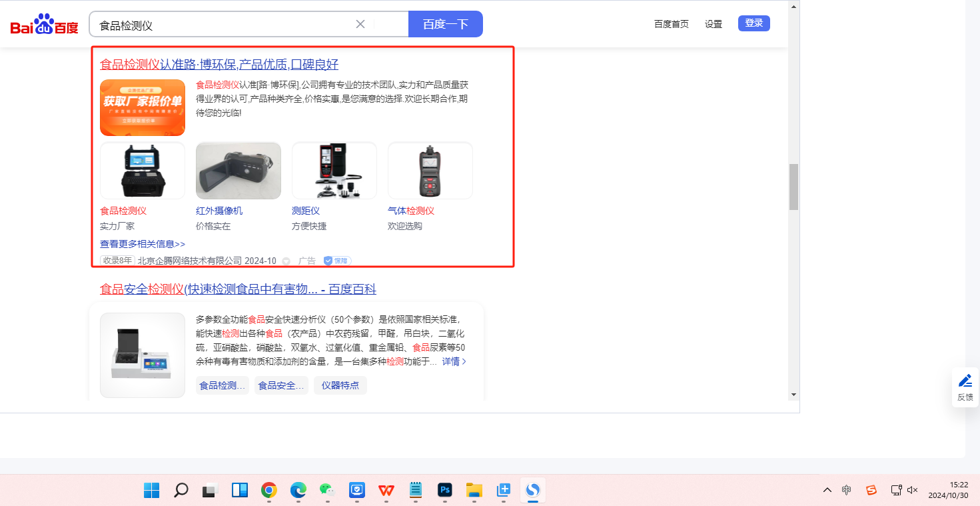980x506 pixels.
Task: Click advertiser name 北京企腾网络技术有限公司
Action: (190, 261)
